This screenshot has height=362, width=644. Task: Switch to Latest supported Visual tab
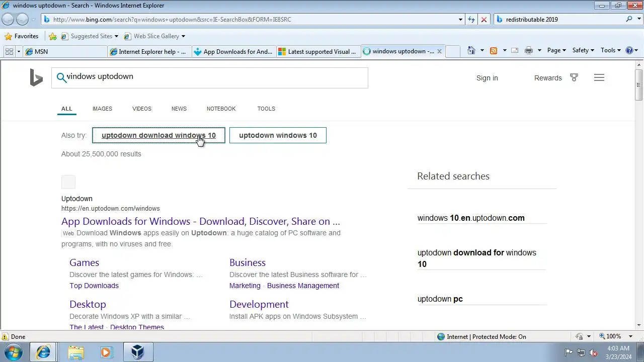318,51
